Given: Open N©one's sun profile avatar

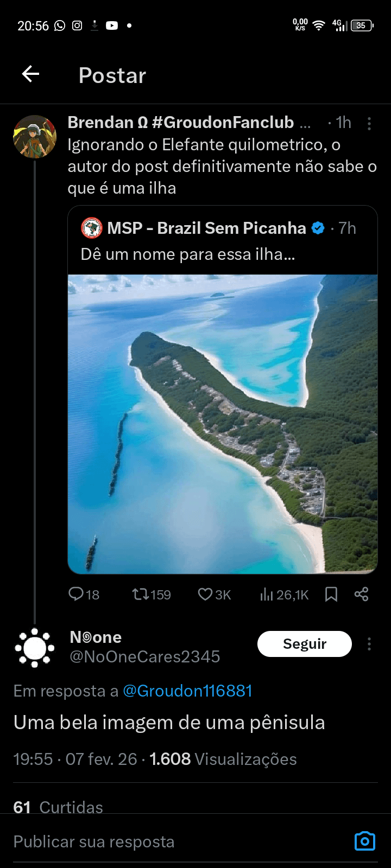Looking at the screenshot, I should click(35, 648).
